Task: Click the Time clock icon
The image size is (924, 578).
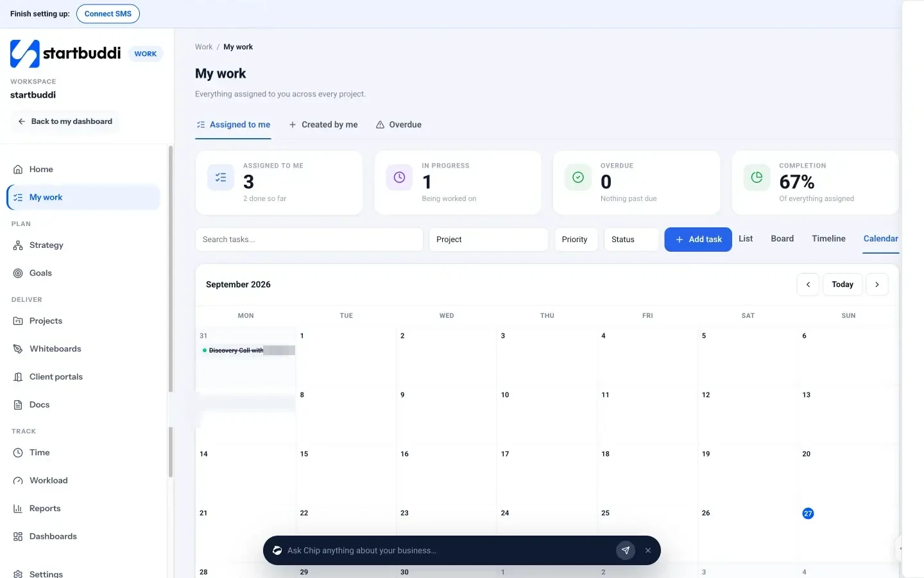Action: [x=18, y=453]
